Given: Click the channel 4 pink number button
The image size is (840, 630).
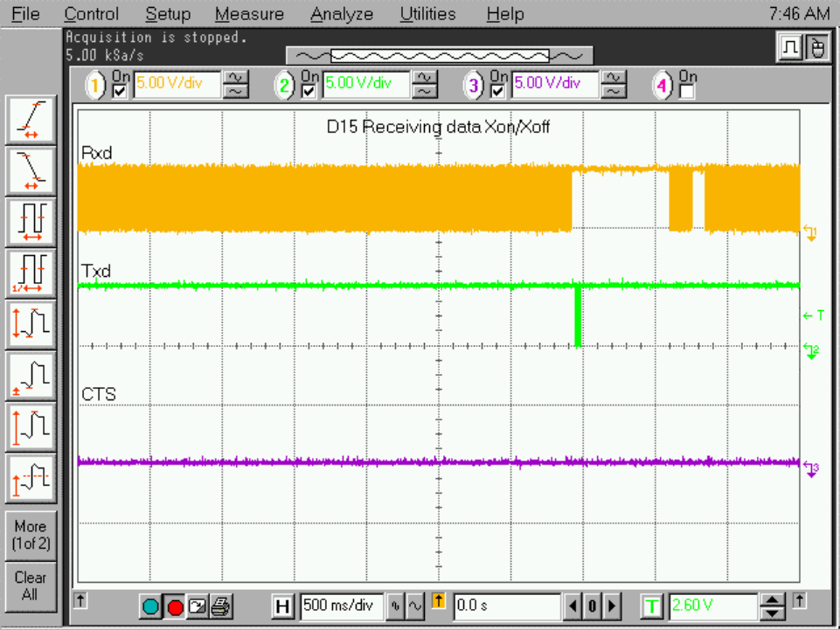Looking at the screenshot, I should tap(663, 85).
